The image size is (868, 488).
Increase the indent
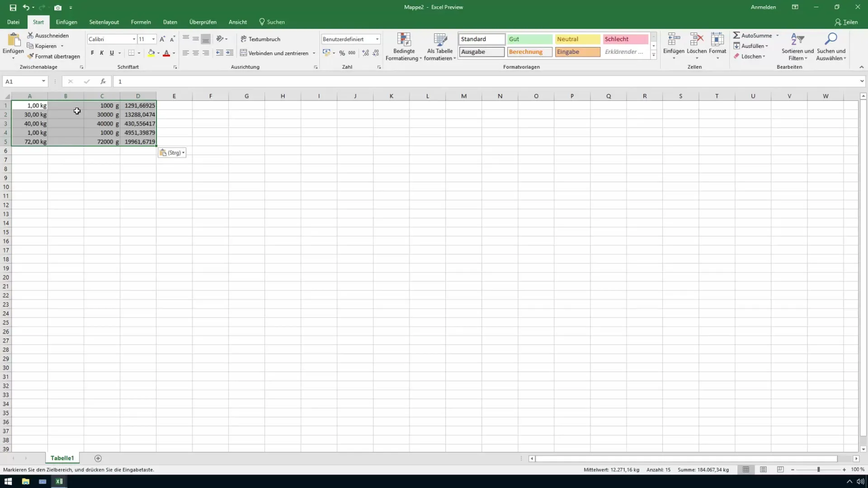(230, 53)
